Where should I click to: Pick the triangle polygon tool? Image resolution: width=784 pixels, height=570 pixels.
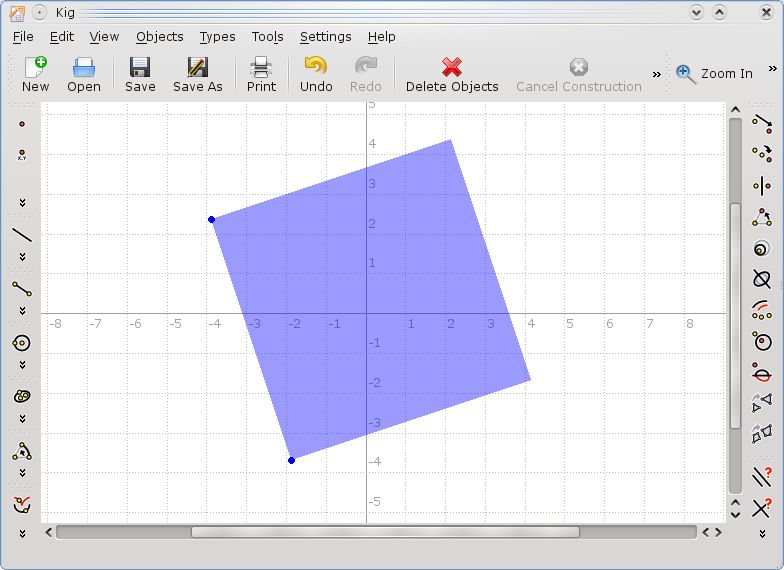point(22,451)
